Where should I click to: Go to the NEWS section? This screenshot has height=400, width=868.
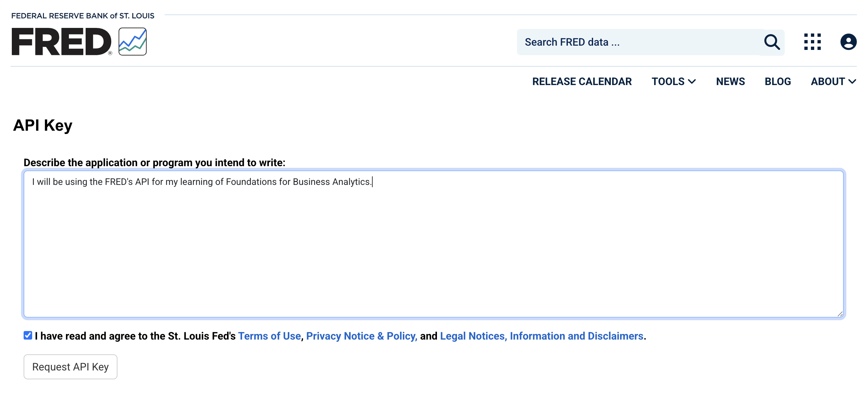click(730, 82)
